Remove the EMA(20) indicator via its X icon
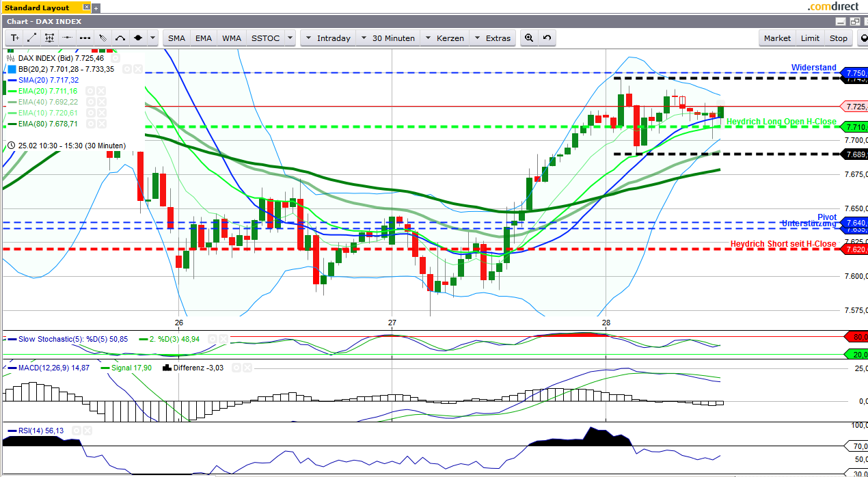Viewport: 868px width, 477px height. point(101,91)
